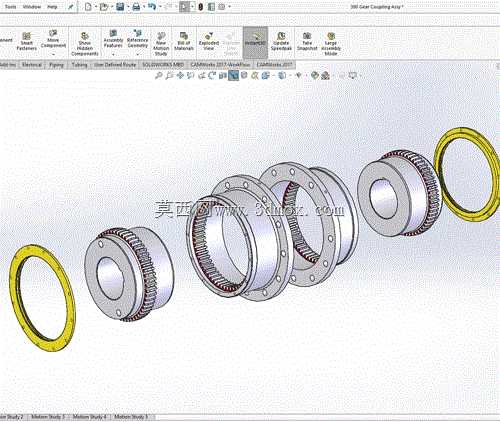The width and height of the screenshot is (500, 422).
Task: Save the assembly with the floppy disk icon
Action: (120, 6)
